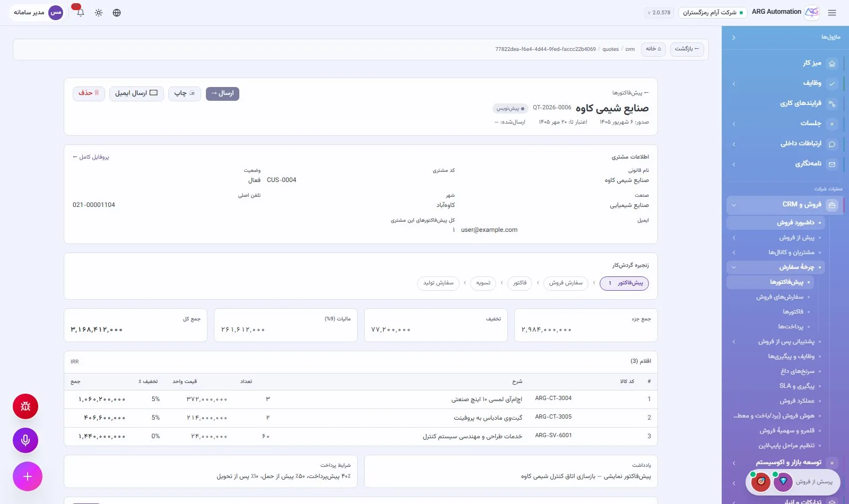Image resolution: width=849 pixels, height=504 pixels.
Task: Collapse the چرخهٔ سفارش submenu
Action: (x=733, y=267)
